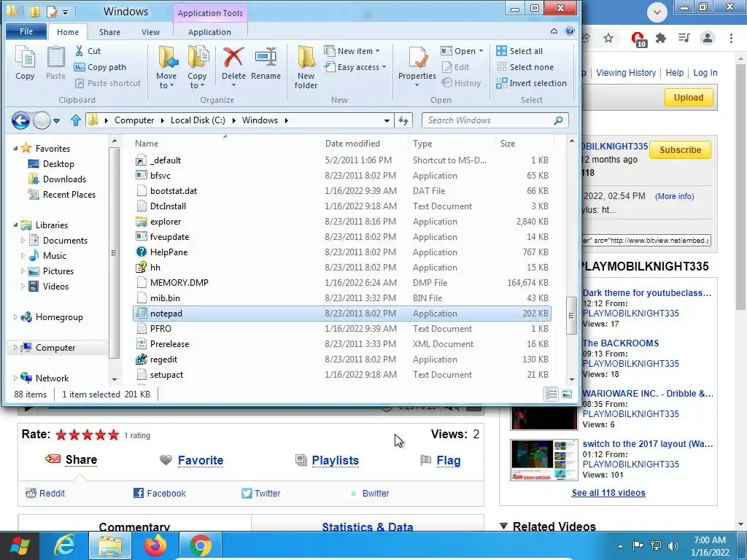Image resolution: width=747 pixels, height=560 pixels.
Task: Select Downloads in Favorites
Action: point(64,179)
